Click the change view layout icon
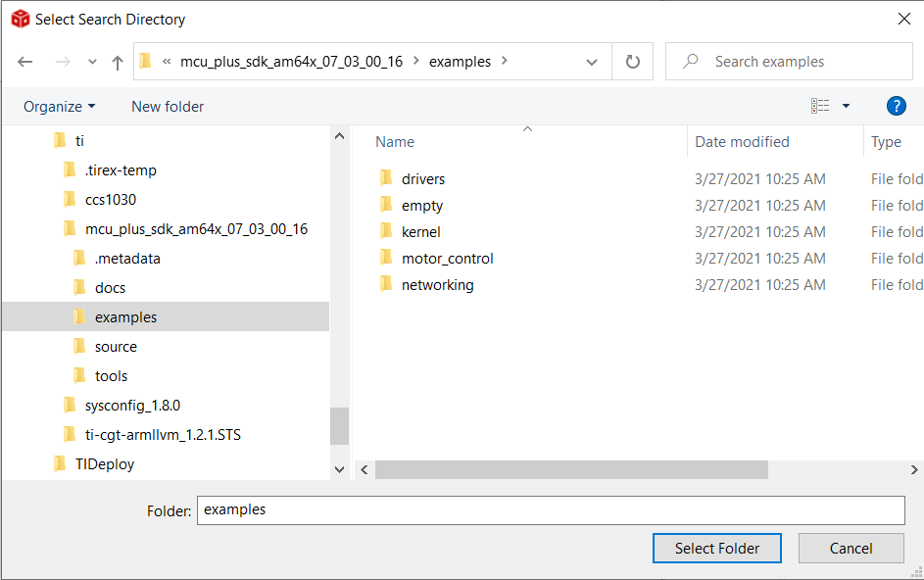This screenshot has height=580, width=924. [820, 106]
